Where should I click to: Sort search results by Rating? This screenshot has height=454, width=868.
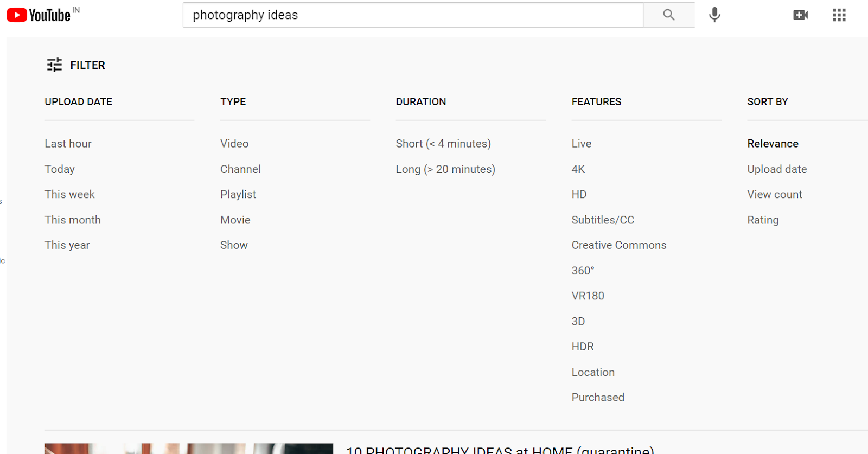[762, 220]
